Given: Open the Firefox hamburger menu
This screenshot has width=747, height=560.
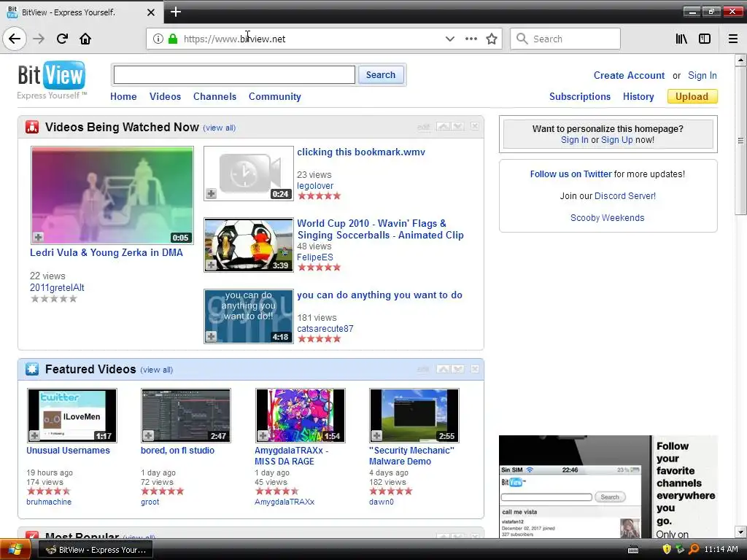Looking at the screenshot, I should [x=733, y=39].
